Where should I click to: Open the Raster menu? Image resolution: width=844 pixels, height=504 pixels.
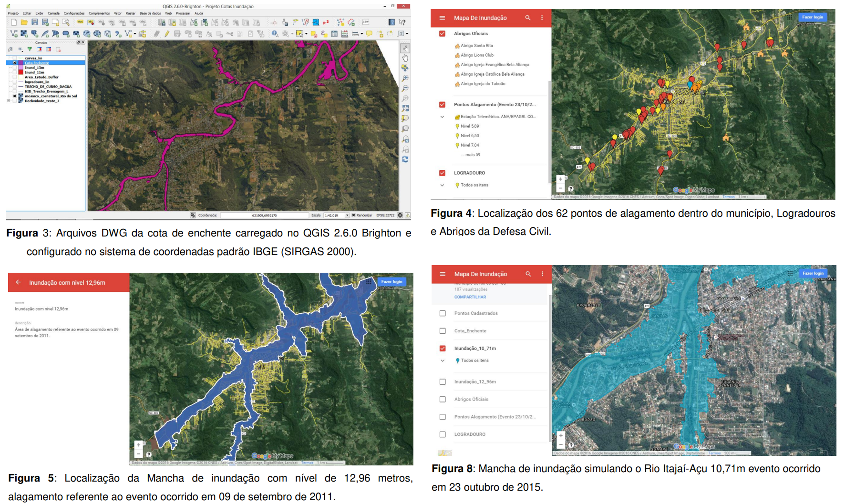coord(130,13)
